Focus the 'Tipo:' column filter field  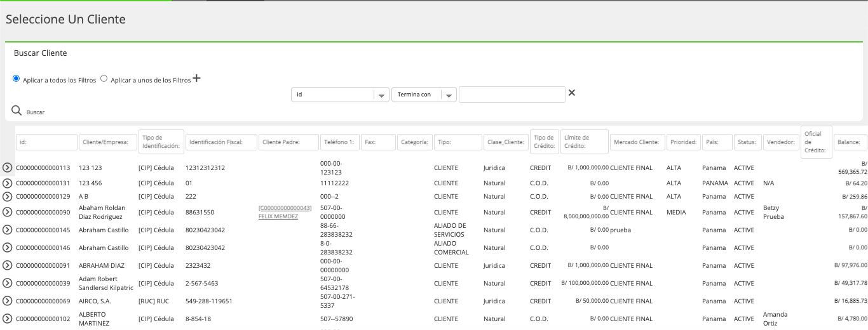click(458, 142)
